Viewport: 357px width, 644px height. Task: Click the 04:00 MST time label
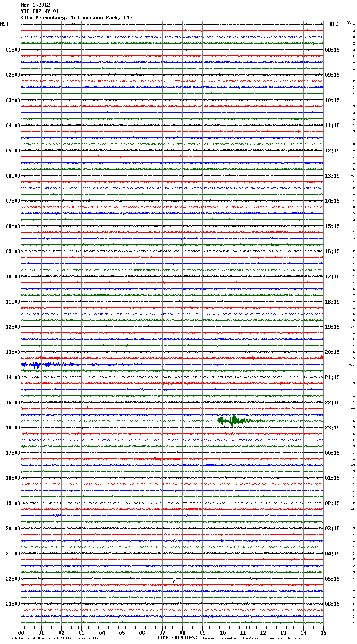click(x=13, y=126)
